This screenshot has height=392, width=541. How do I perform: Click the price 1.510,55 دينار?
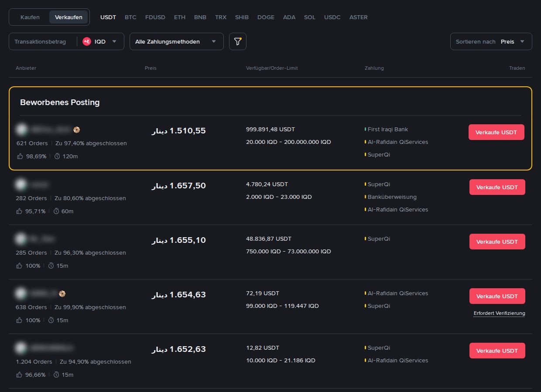[x=178, y=130]
